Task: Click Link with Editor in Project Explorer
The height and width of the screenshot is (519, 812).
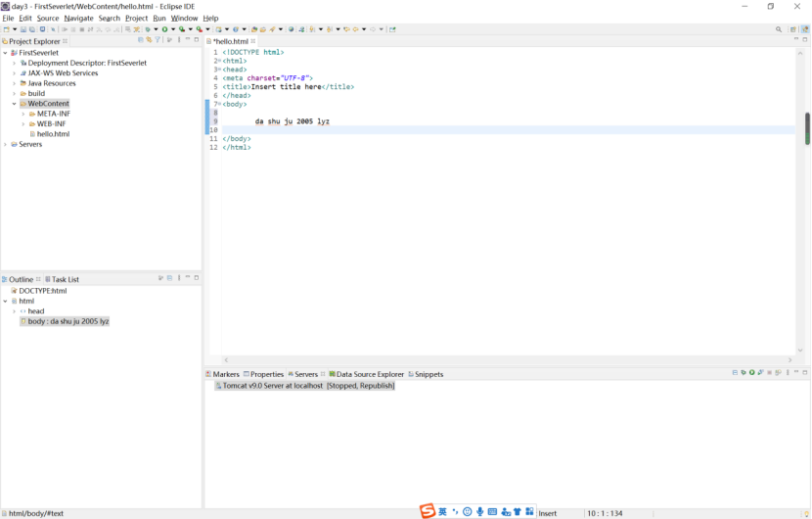Action: tap(149, 40)
